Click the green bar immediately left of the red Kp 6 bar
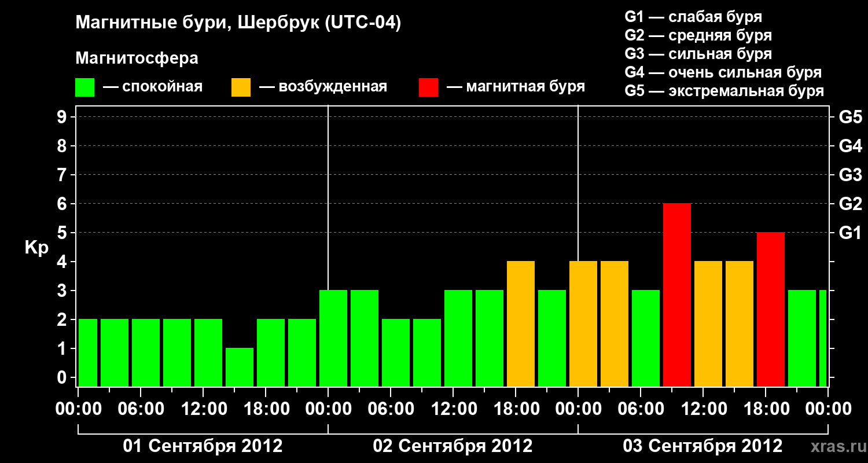 [646, 339]
